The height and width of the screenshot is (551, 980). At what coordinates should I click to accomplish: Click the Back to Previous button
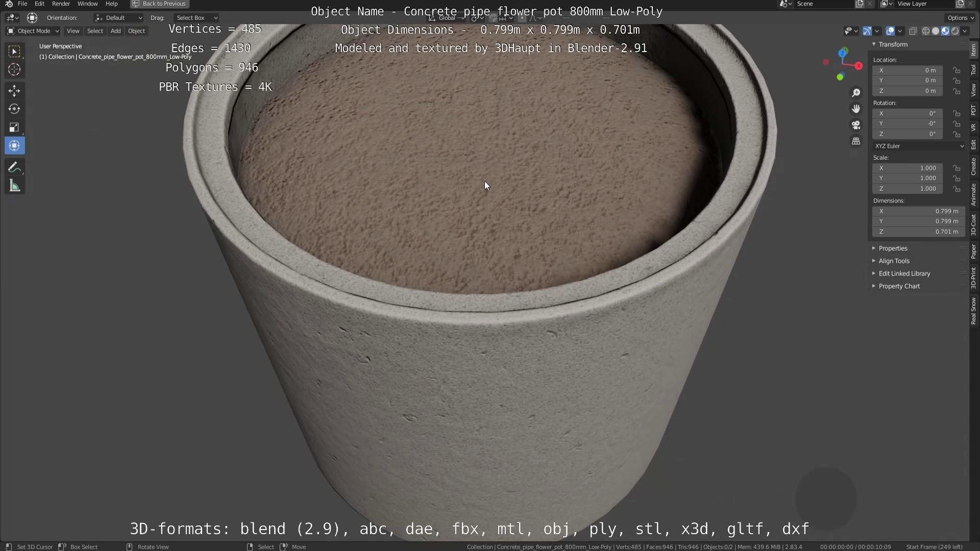point(159,4)
